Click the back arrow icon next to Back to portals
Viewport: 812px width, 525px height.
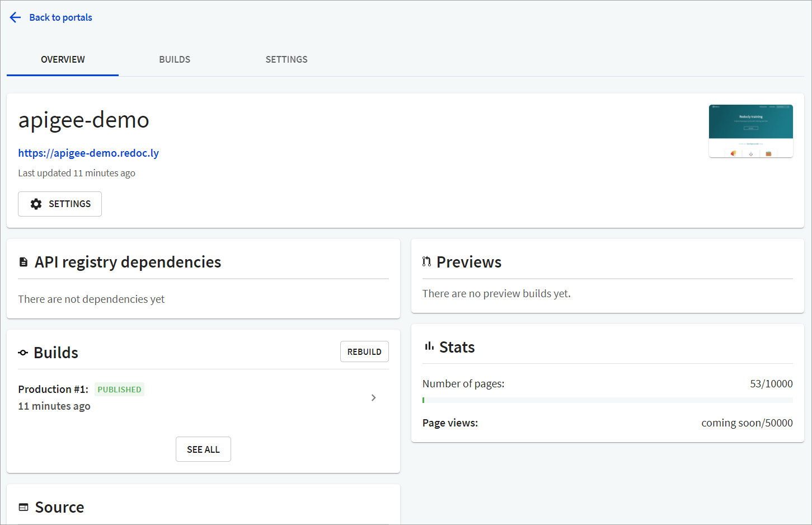click(x=15, y=17)
